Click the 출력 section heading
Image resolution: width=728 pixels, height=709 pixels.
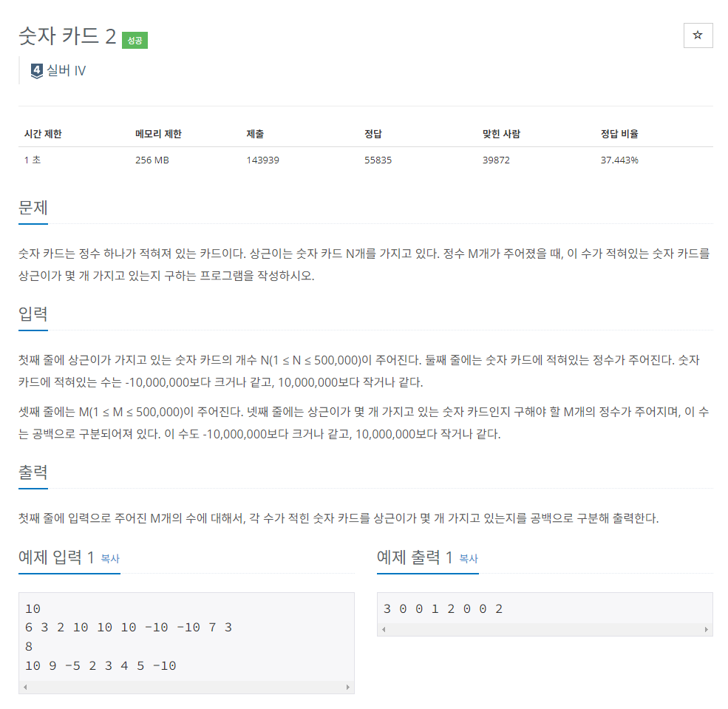coord(33,472)
